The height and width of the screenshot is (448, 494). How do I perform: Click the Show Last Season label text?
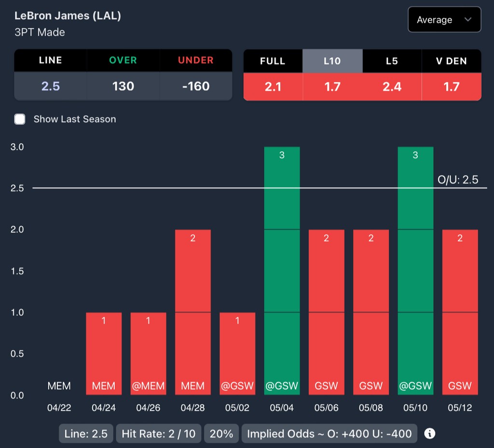(75, 119)
